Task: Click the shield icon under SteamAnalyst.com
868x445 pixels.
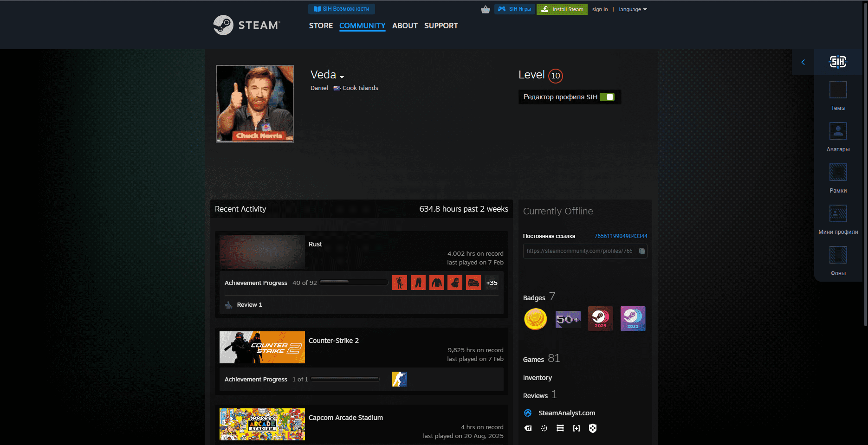Action: pos(593,428)
